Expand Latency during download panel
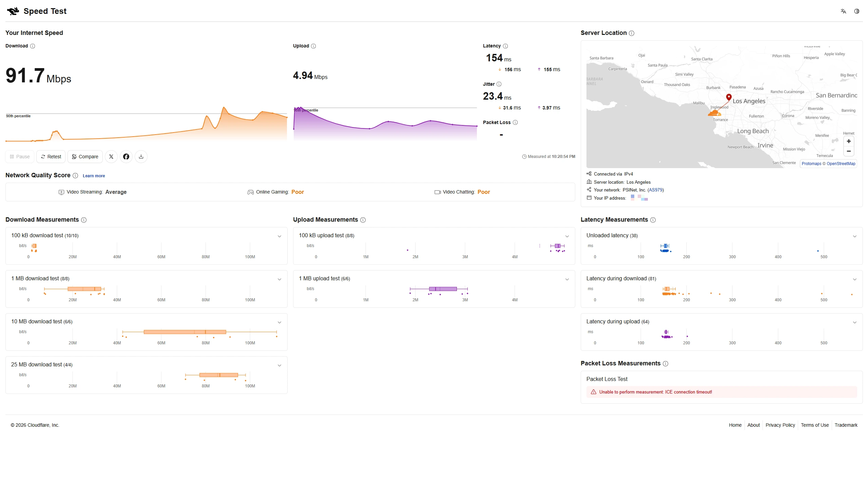The width and height of the screenshot is (868, 484). (855, 279)
